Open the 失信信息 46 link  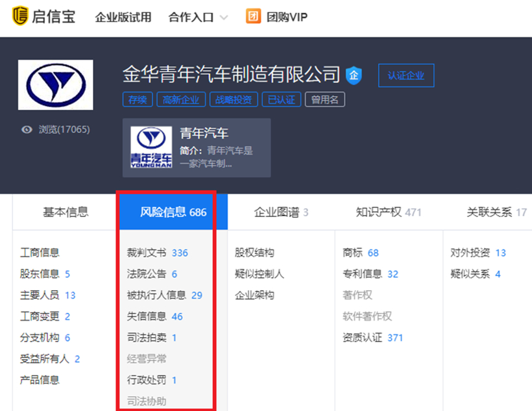(154, 316)
